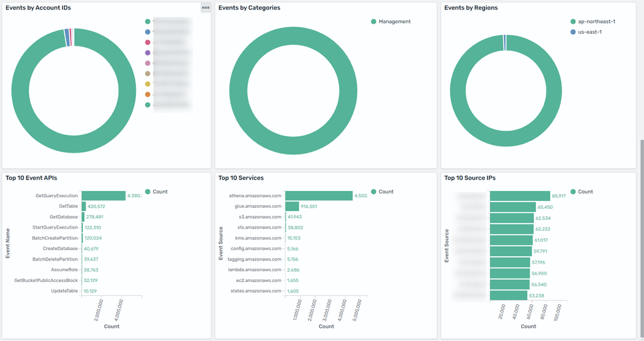The height and width of the screenshot is (341, 644).
Task: Click the tagging.amazonaws.com axis label
Action: 255,259
